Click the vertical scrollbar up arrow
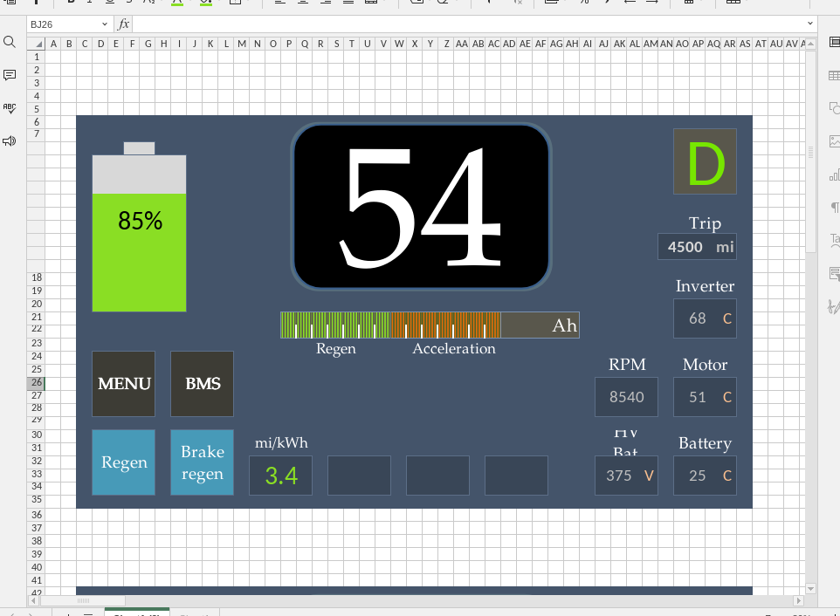Image resolution: width=840 pixels, height=616 pixels. pos(810,44)
